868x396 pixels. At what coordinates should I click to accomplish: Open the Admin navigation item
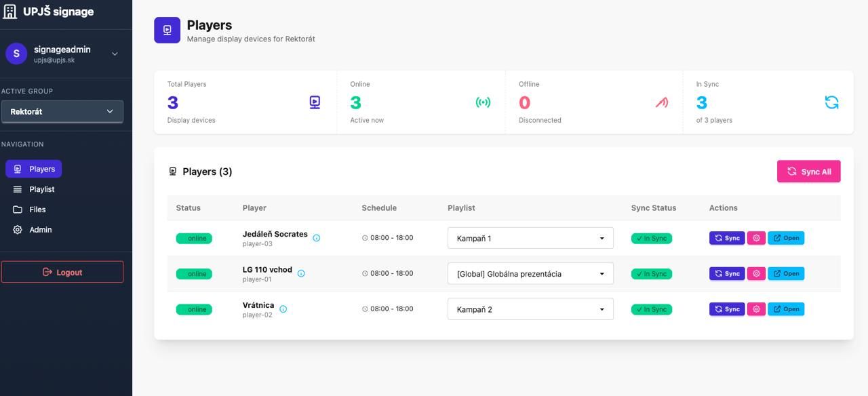(x=40, y=230)
